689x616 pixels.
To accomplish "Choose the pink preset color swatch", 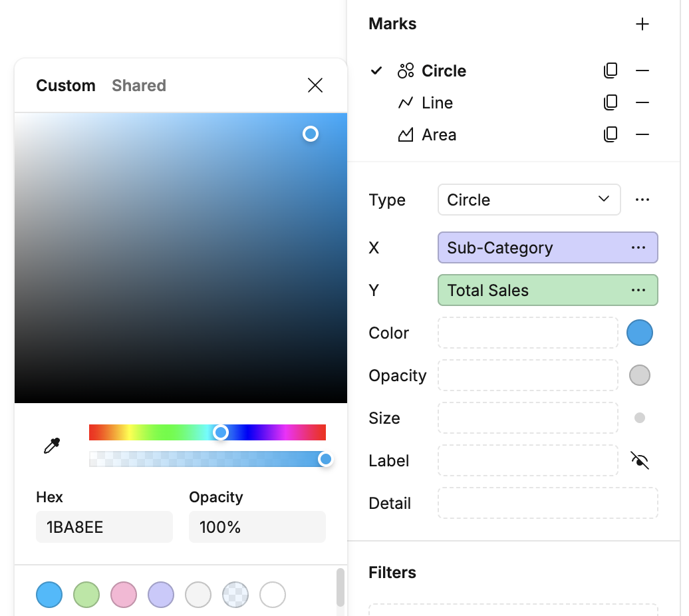I will [124, 595].
